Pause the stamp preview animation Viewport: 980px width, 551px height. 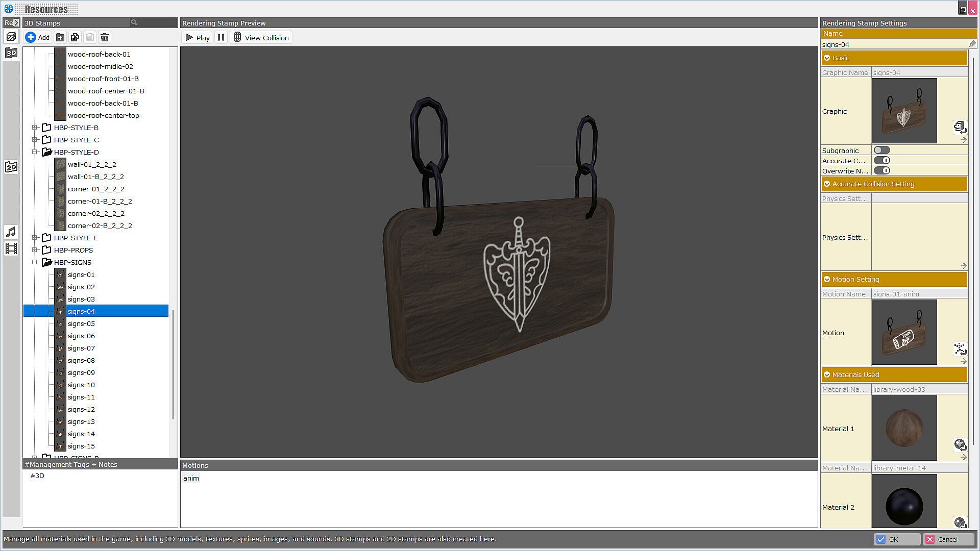click(x=221, y=37)
